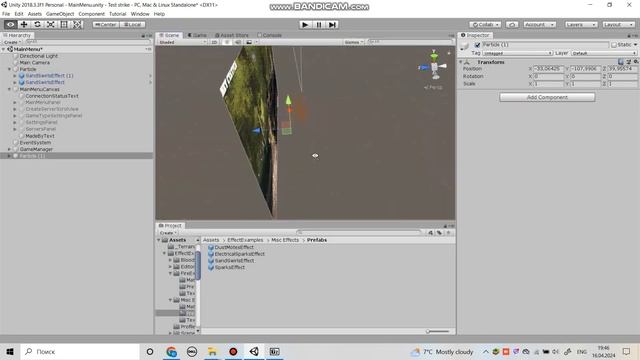Open the Collab dropdown
640x360 pixels.
(x=485, y=24)
